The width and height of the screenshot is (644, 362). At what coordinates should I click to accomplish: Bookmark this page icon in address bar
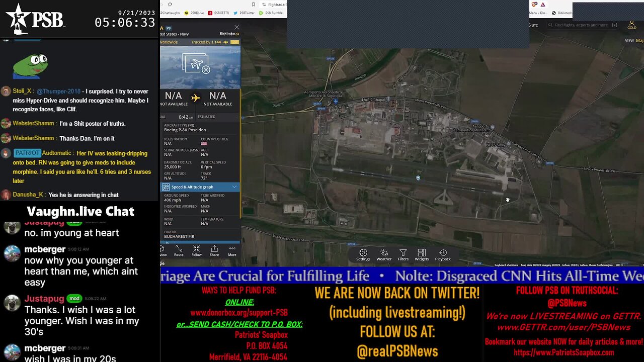pyautogui.click(x=253, y=5)
